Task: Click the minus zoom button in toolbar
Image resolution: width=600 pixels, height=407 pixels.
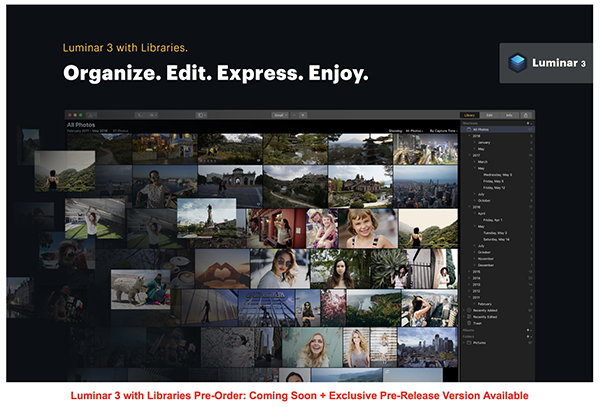Action: (294, 115)
